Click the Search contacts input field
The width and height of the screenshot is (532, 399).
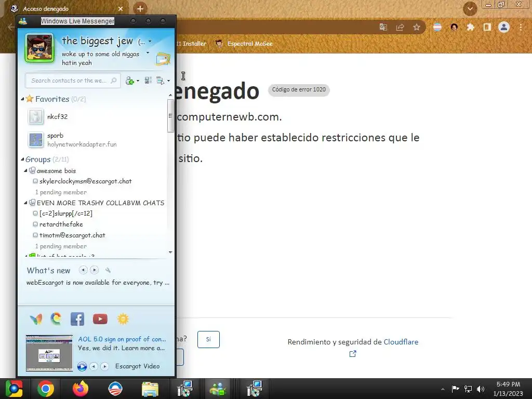coord(73,81)
